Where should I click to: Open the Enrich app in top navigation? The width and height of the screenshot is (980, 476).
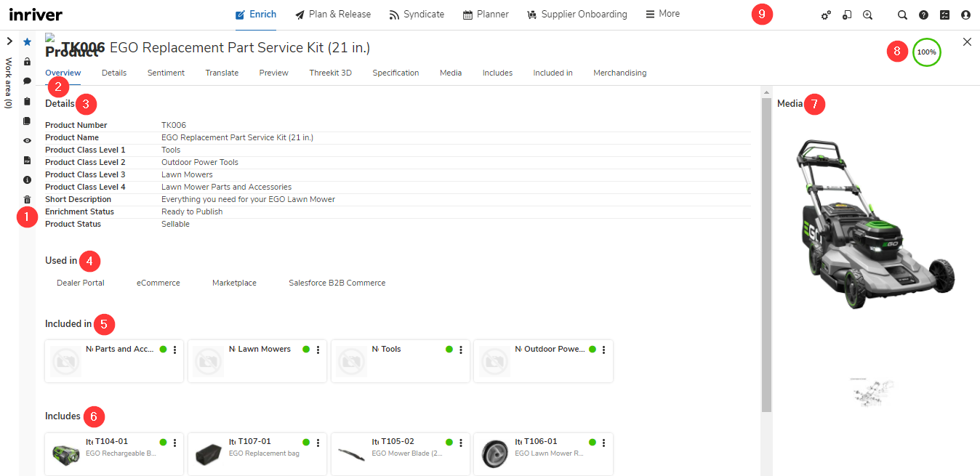[256, 15]
